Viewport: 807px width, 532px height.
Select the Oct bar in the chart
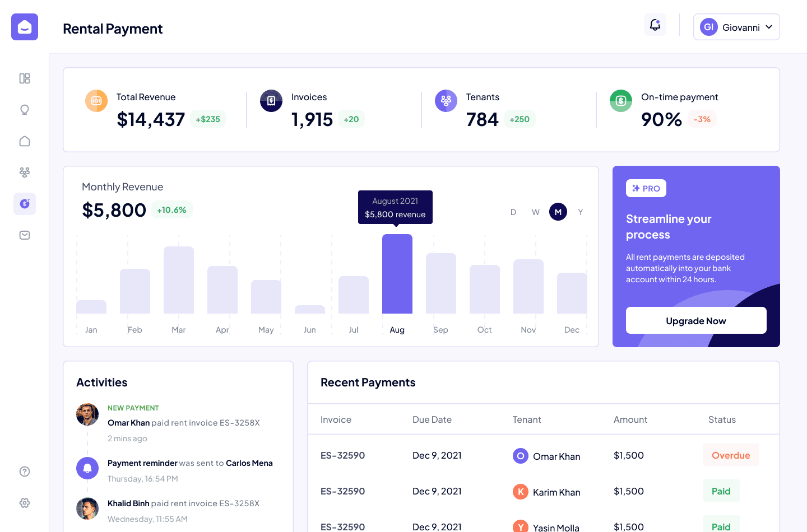tap(485, 289)
